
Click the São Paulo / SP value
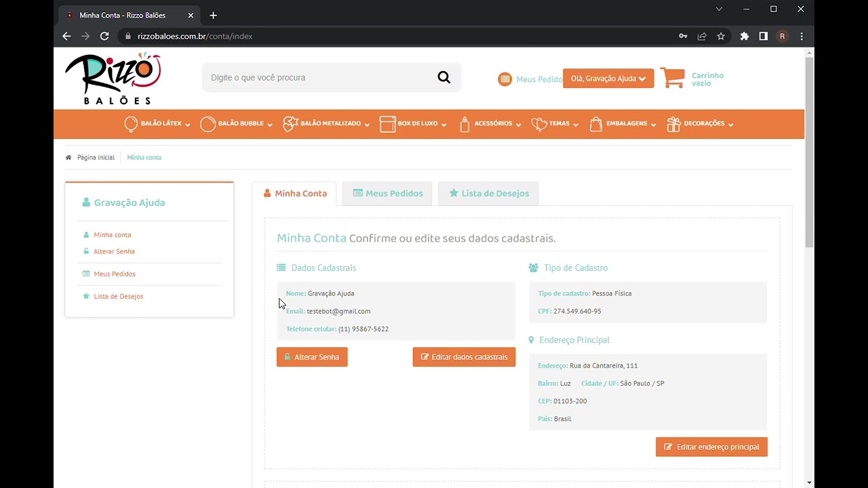pos(642,384)
